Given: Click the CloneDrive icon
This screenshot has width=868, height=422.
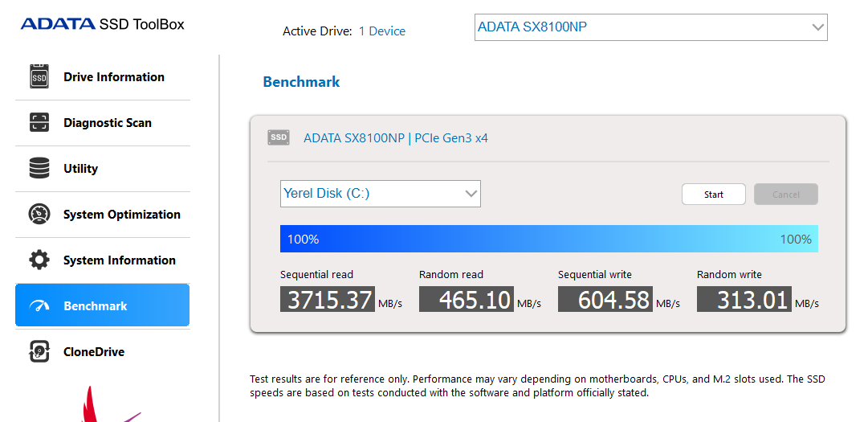Looking at the screenshot, I should (x=39, y=352).
